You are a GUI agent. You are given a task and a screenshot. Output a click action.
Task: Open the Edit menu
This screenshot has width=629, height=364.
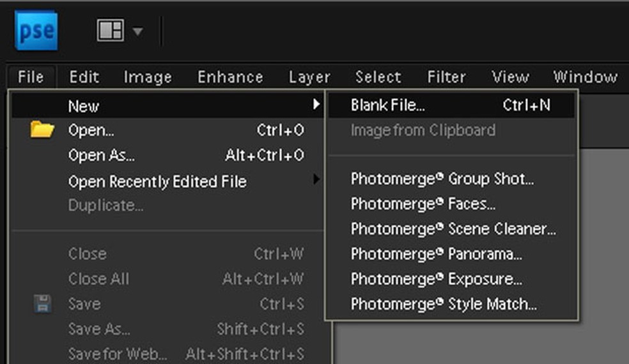point(84,77)
